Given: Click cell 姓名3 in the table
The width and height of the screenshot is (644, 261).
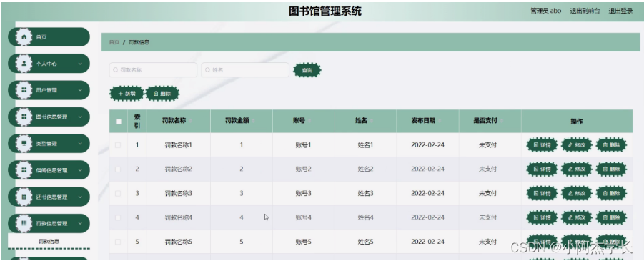Looking at the screenshot, I should coord(365,193).
